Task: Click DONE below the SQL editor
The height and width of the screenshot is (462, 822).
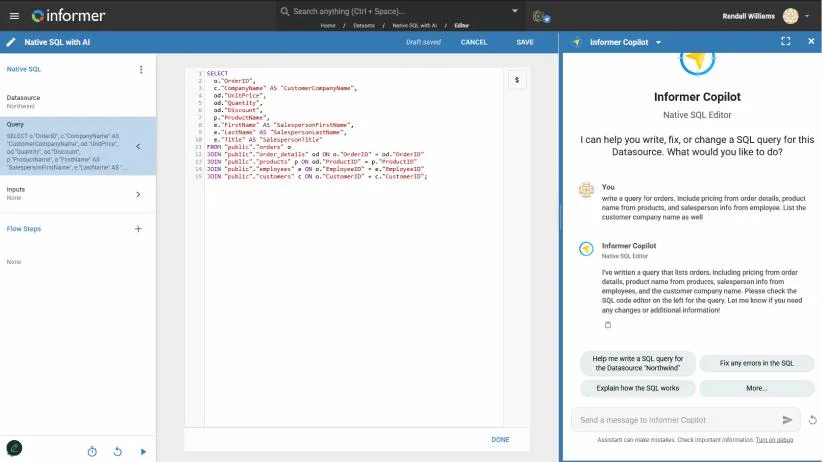Action: click(x=500, y=439)
